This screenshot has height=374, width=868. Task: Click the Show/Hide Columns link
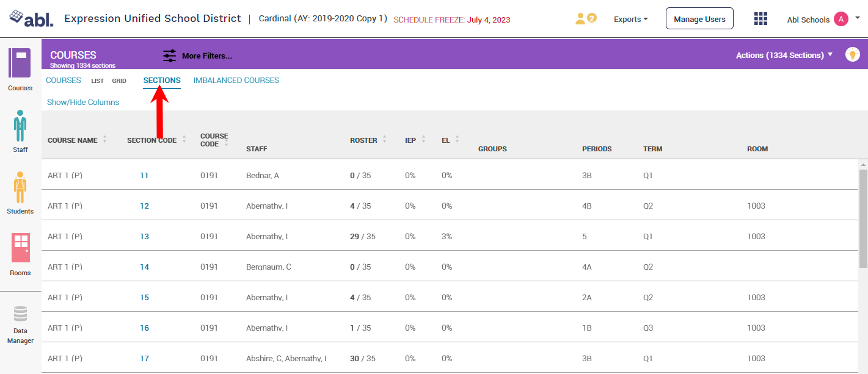[x=83, y=102]
